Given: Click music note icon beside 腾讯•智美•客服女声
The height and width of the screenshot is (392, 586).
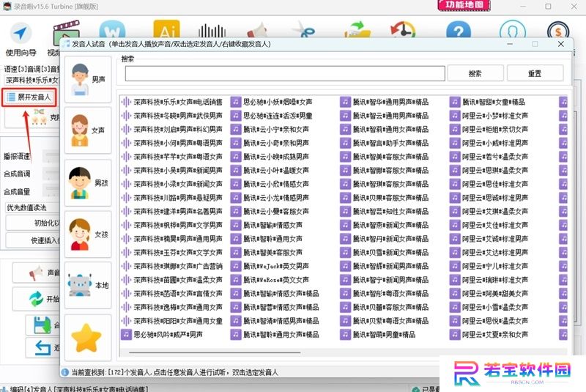Looking at the screenshot, I should coord(235,253).
